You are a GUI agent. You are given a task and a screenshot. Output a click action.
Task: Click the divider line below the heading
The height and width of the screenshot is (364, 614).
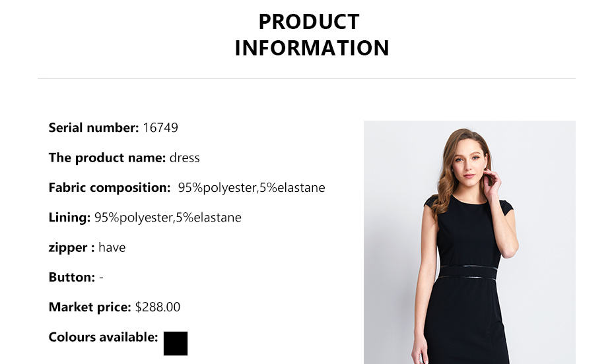click(x=306, y=78)
